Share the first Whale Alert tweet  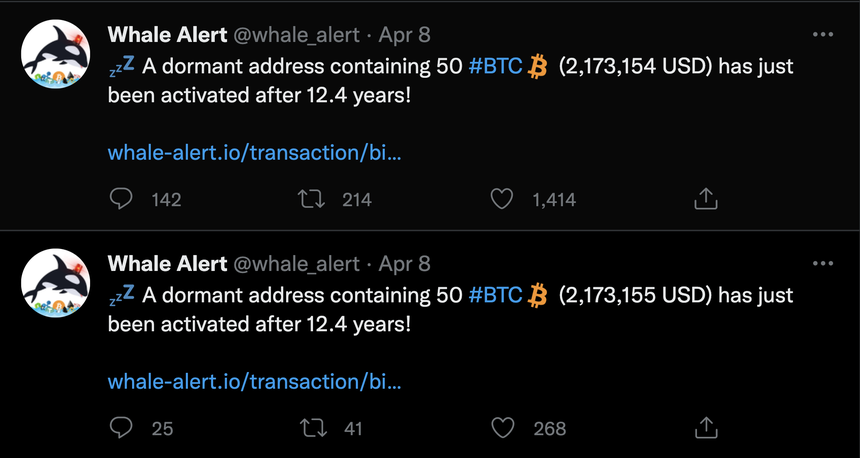point(706,199)
